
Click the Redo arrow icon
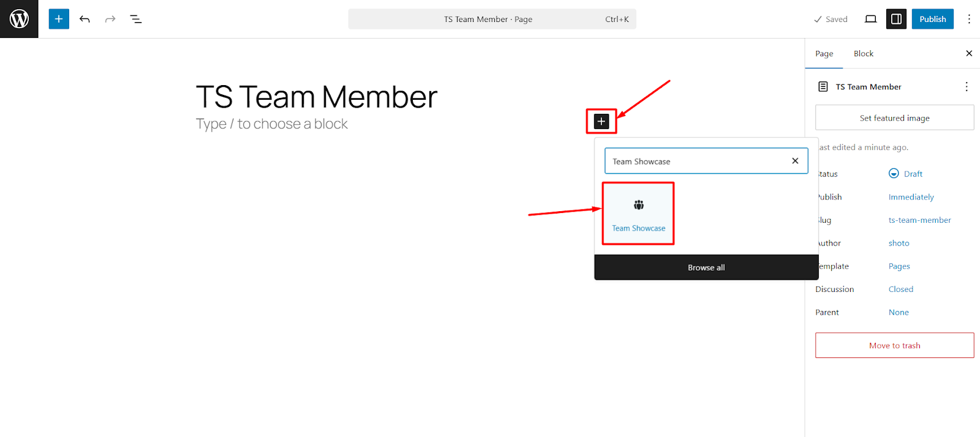pyautogui.click(x=110, y=19)
